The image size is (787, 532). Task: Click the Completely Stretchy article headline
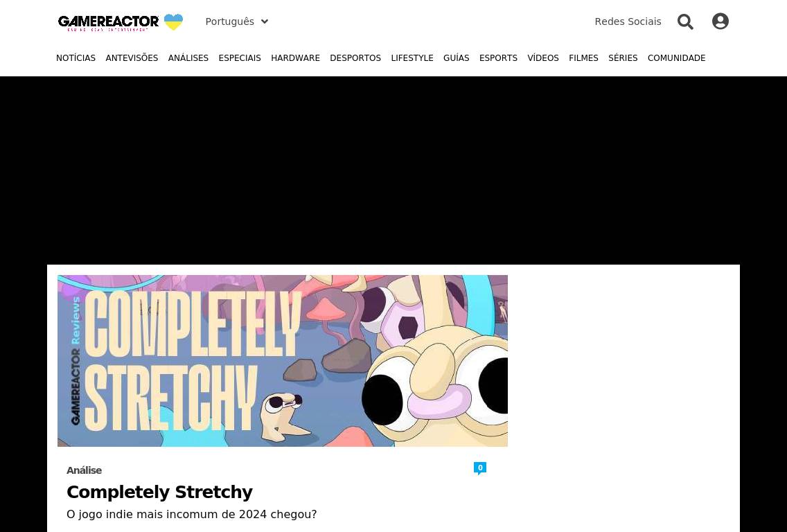click(159, 492)
